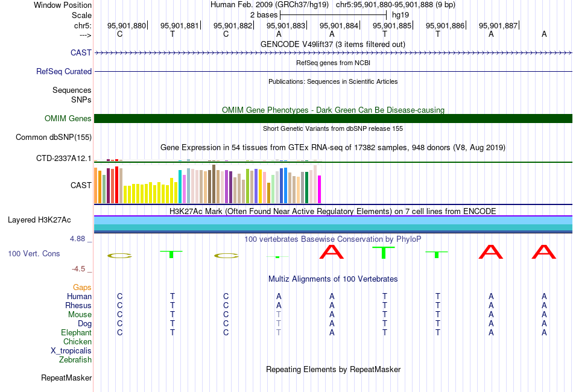Viewport: 573px width, 392px height.
Task: Click the Mouse alignment row label
Action: [x=80, y=315]
